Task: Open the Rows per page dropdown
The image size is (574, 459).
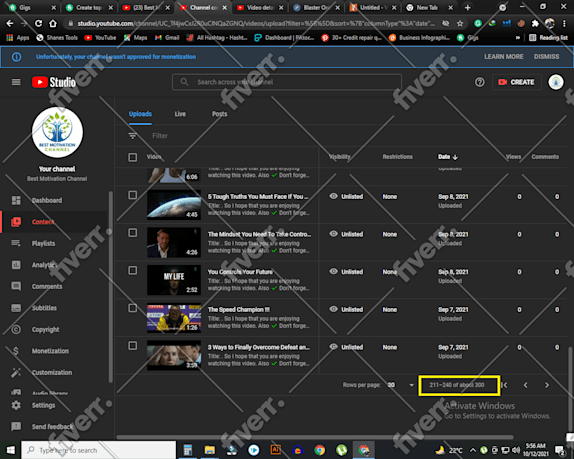Action: click(401, 385)
